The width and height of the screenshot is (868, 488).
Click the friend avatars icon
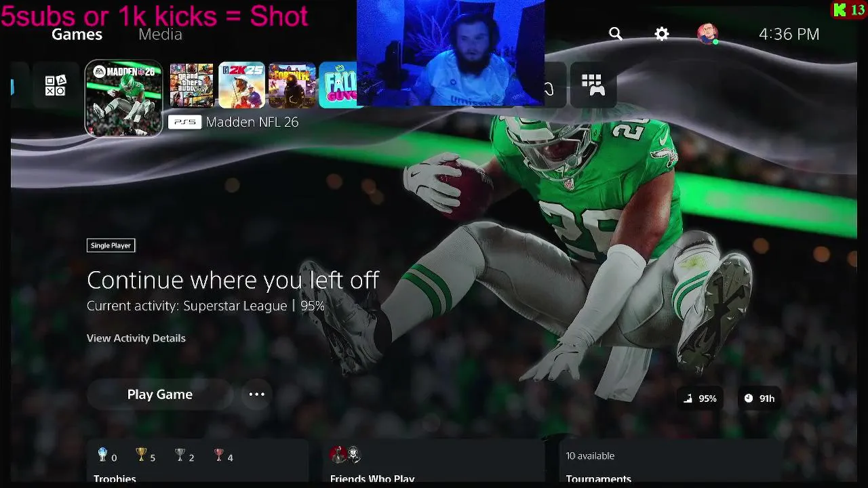click(x=345, y=455)
